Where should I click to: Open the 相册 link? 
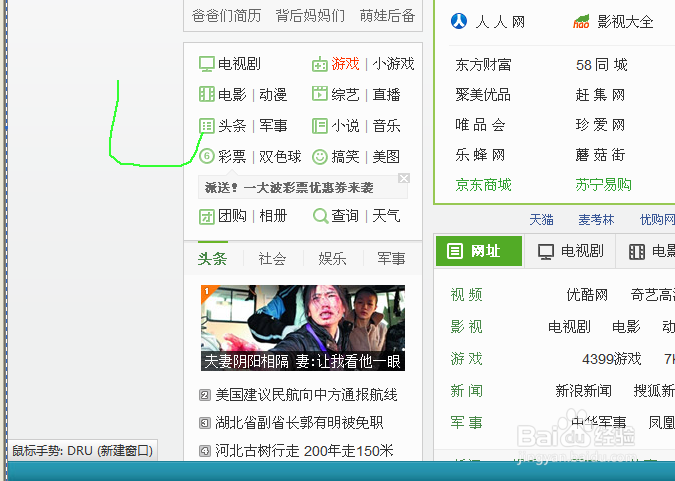click(273, 216)
